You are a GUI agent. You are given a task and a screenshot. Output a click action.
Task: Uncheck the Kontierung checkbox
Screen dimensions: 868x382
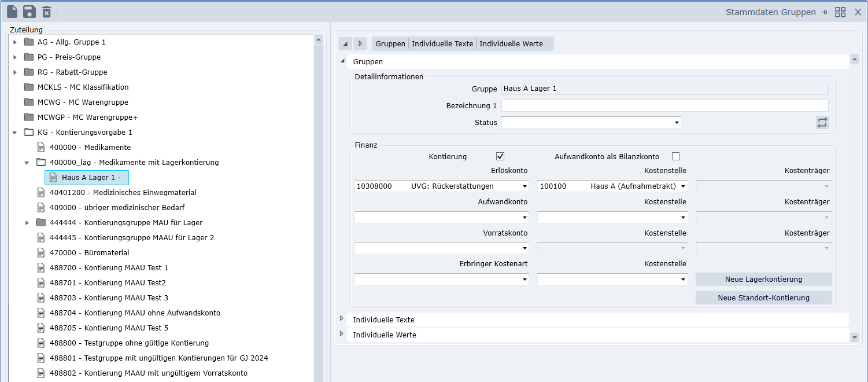tap(500, 156)
